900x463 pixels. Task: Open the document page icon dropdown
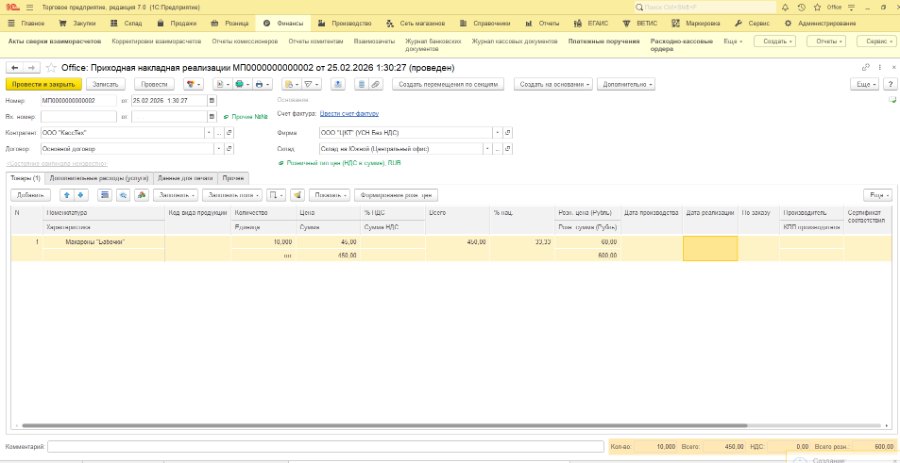tap(222, 84)
